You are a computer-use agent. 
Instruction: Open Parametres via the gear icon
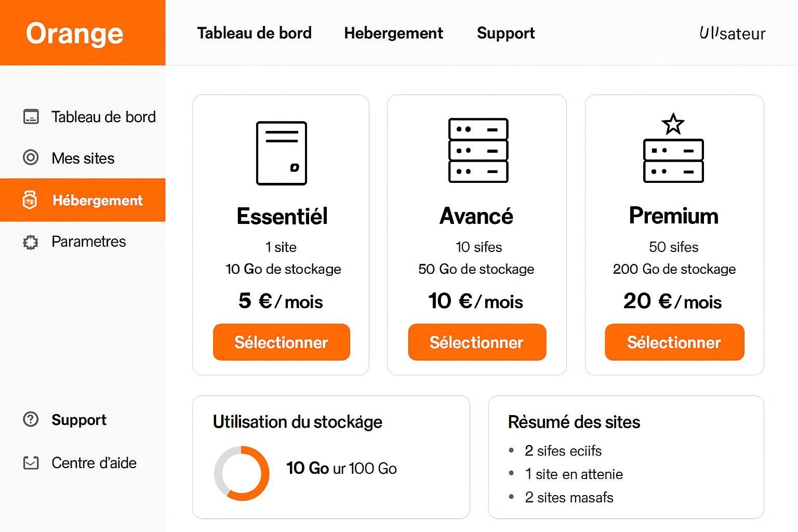31,242
